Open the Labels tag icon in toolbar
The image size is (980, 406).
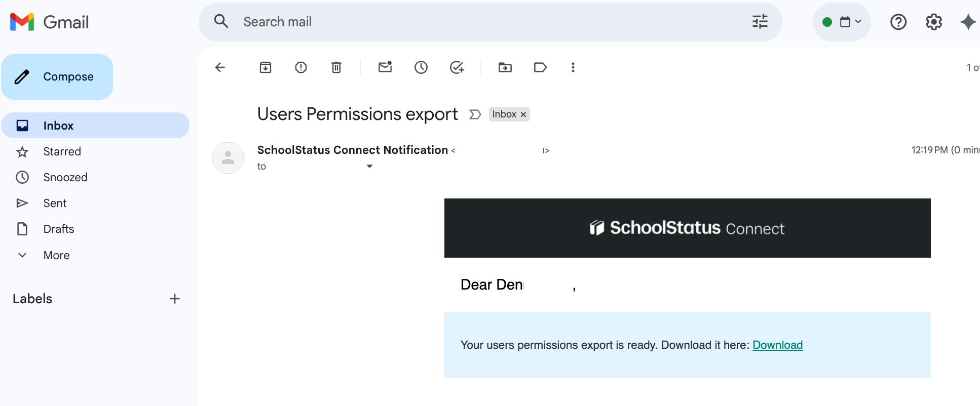click(540, 67)
